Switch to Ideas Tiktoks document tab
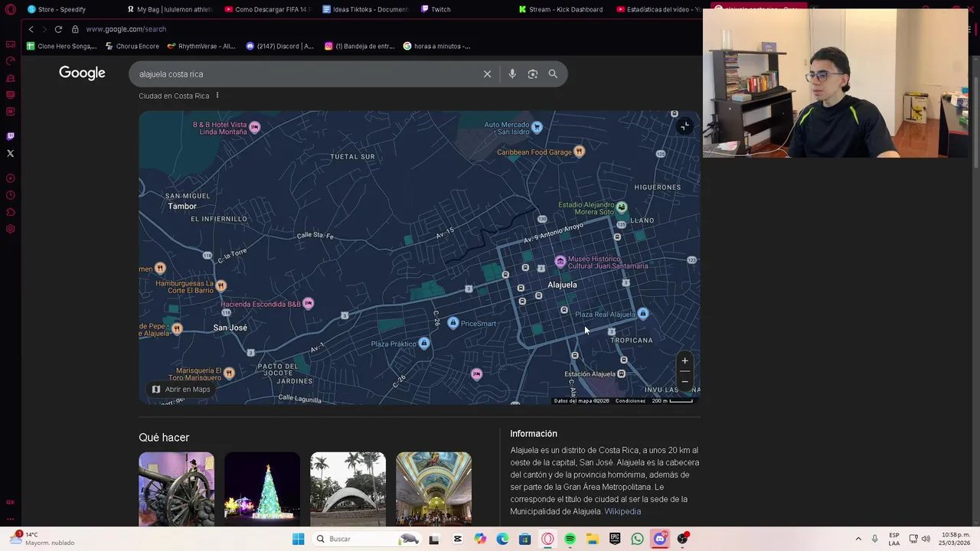Image resolution: width=980 pixels, height=551 pixels. click(x=365, y=9)
